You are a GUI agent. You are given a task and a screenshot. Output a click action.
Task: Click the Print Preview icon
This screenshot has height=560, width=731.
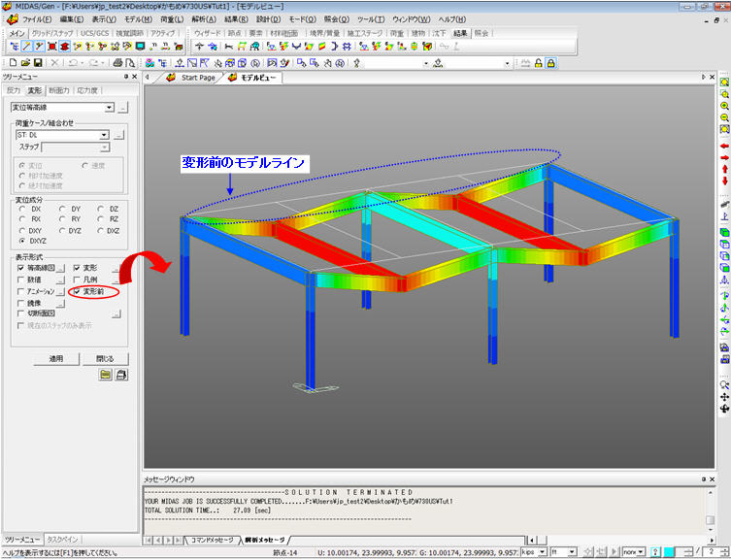point(130,63)
